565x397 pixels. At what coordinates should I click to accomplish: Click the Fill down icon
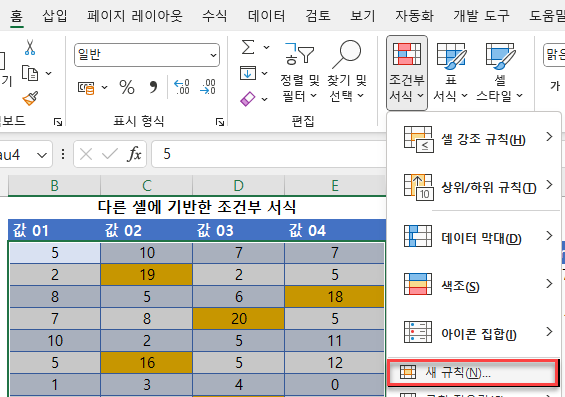coord(248,73)
